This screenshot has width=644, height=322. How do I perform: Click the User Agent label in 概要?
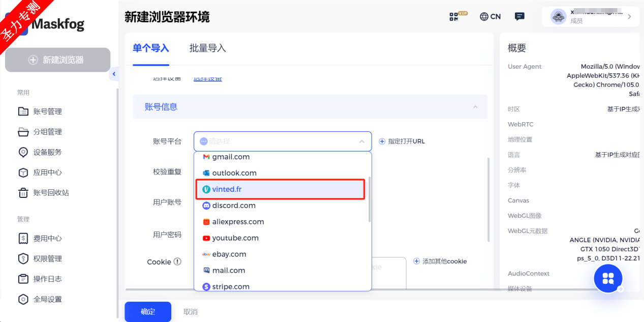coord(525,67)
